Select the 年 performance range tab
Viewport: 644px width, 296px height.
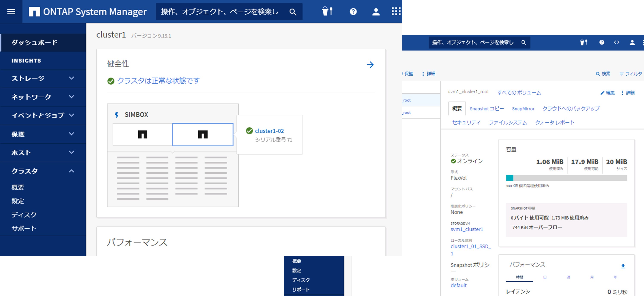615,277
